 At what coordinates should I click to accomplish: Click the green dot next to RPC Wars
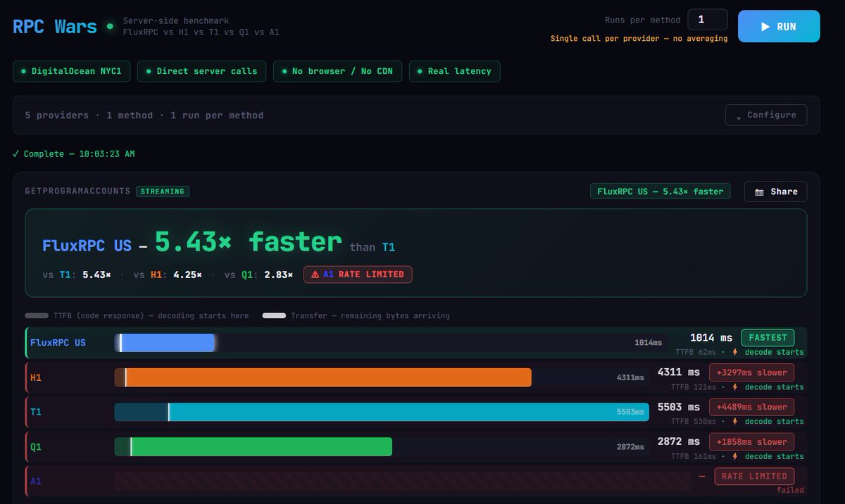110,27
